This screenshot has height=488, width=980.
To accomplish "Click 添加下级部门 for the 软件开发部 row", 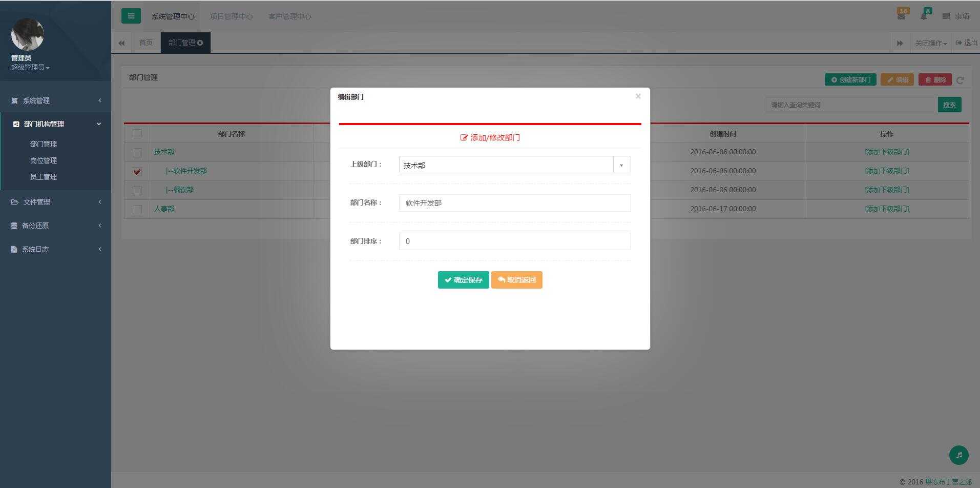I will pos(887,171).
